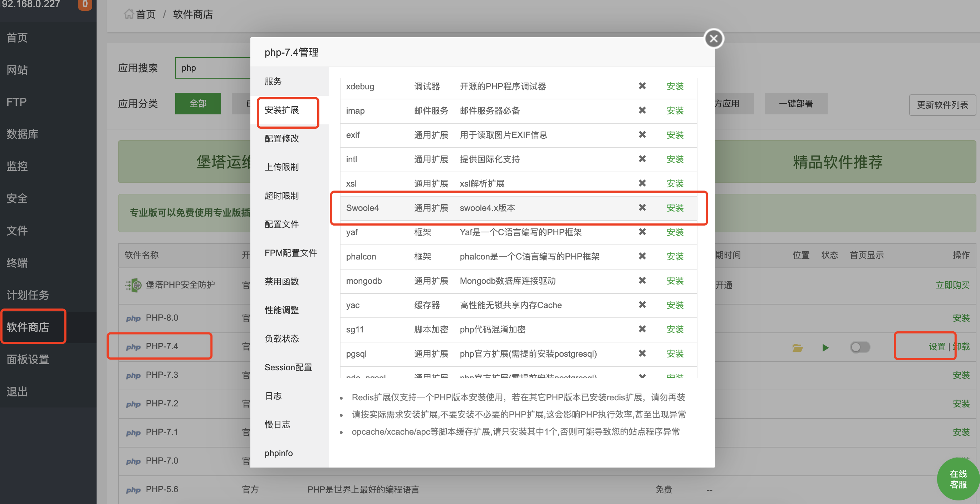The image size is (980, 504).
Task: Open the PHP-7.4 folder location icon
Action: pos(797,347)
